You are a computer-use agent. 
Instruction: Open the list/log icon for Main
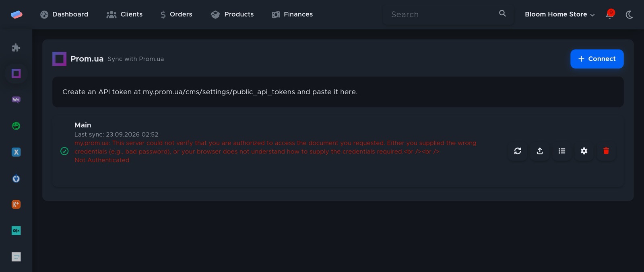pos(562,151)
